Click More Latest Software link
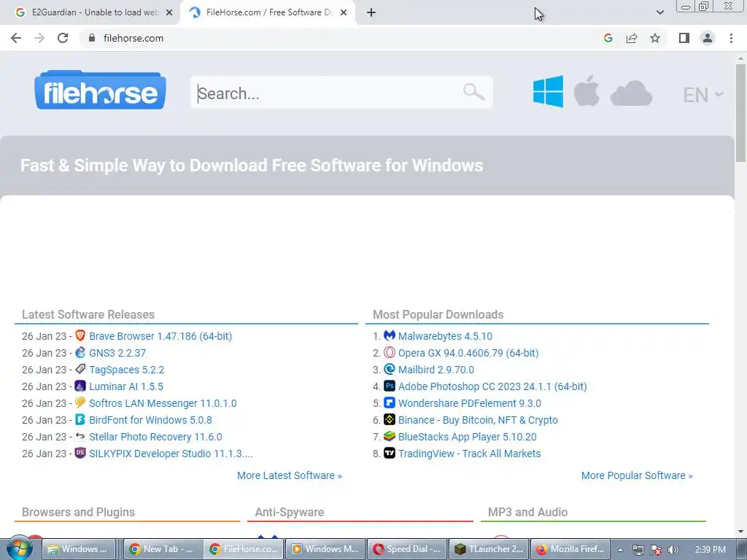The height and width of the screenshot is (560, 747). 290,475
